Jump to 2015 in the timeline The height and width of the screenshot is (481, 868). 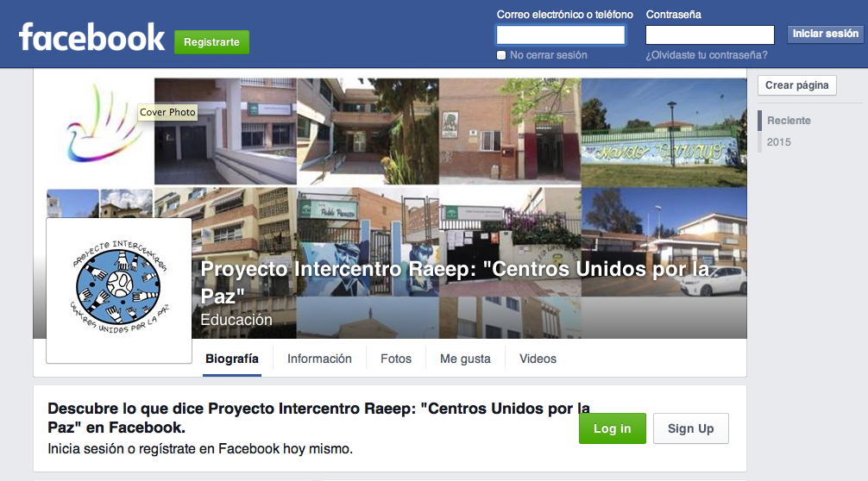(778, 142)
